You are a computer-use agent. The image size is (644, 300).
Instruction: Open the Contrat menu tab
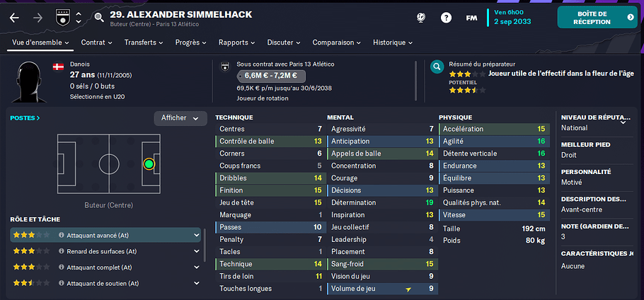tap(97, 42)
